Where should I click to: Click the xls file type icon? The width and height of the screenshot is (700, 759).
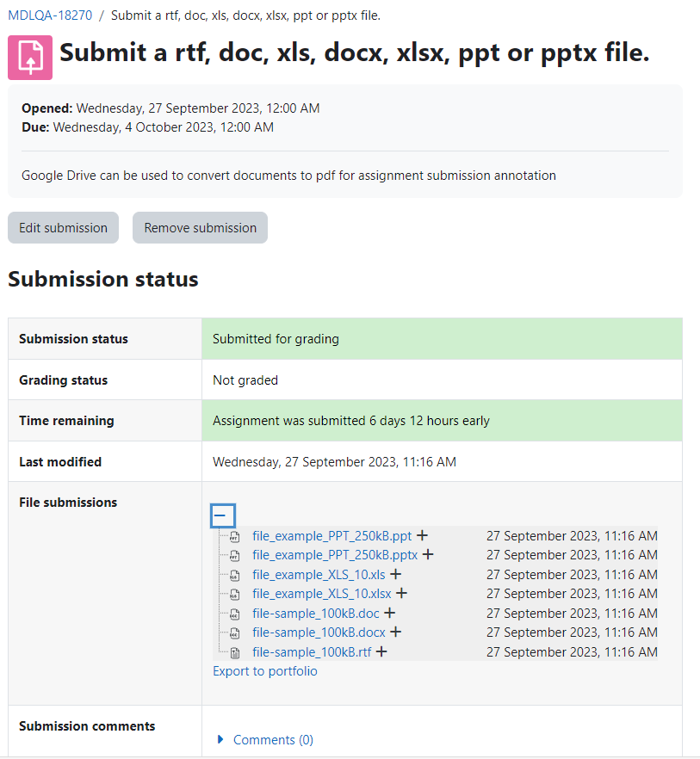coord(235,575)
